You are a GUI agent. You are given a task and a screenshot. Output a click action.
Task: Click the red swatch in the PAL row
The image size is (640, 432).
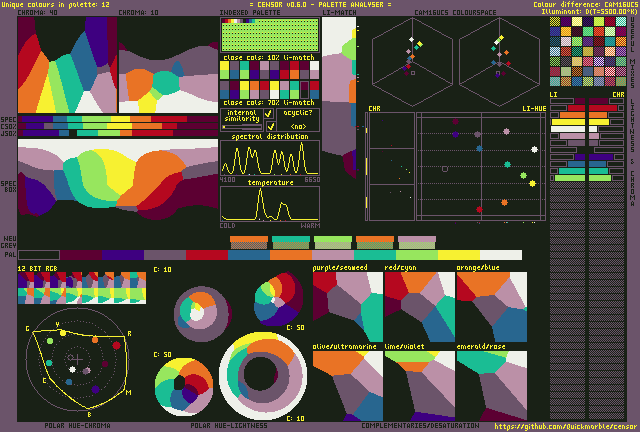(207, 255)
